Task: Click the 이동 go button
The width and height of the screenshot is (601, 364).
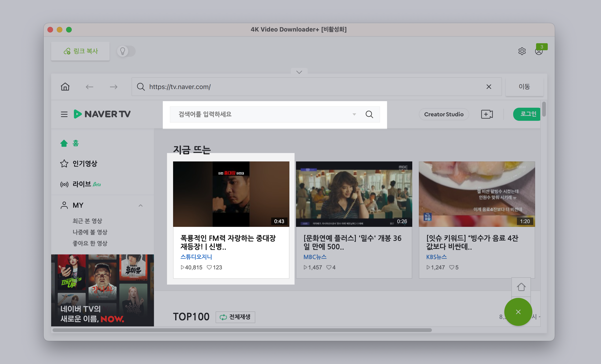Action: click(524, 87)
